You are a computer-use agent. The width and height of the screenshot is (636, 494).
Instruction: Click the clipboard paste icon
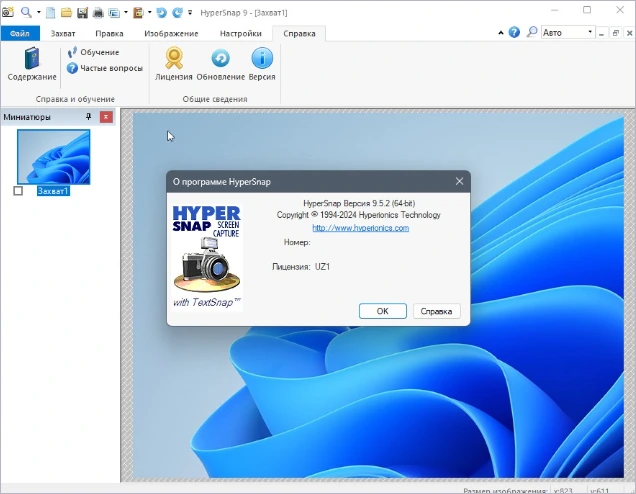click(138, 13)
